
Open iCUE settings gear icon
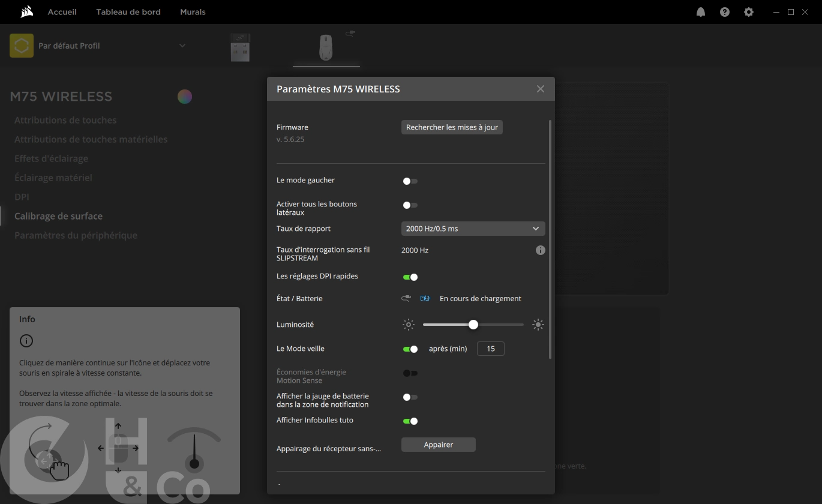(749, 12)
